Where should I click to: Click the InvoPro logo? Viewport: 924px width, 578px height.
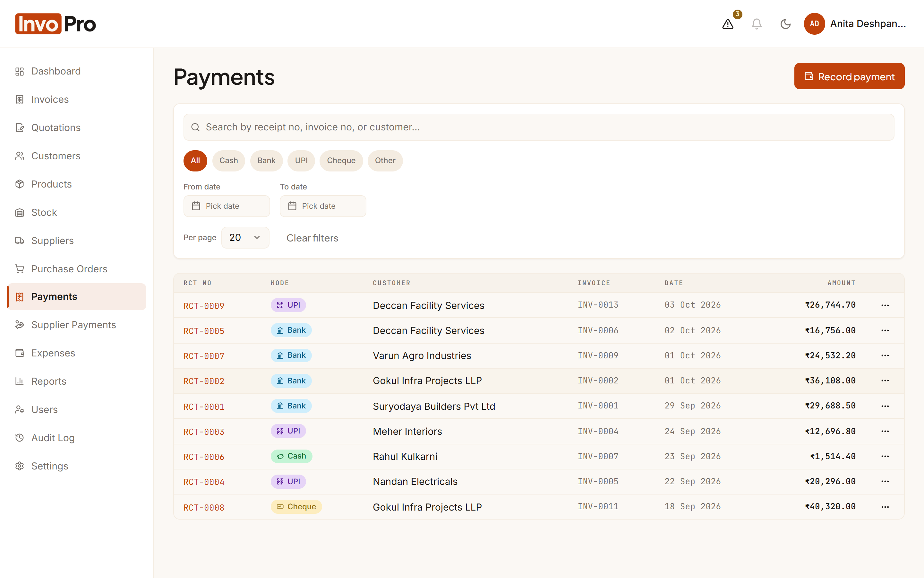(56, 24)
